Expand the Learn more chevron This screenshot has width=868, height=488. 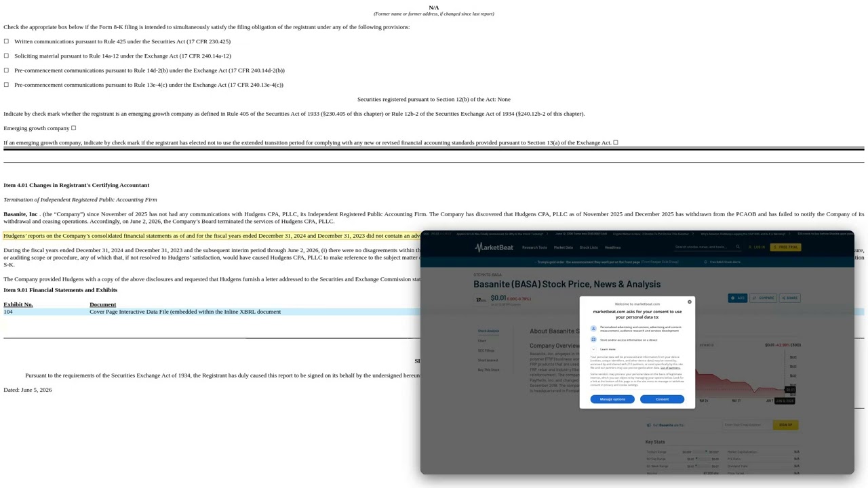(593, 349)
